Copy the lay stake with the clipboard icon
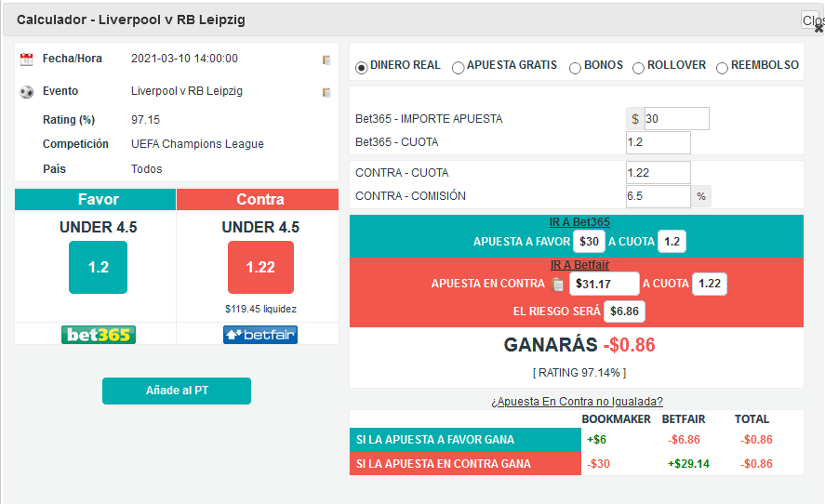825x504 pixels. 558,285
